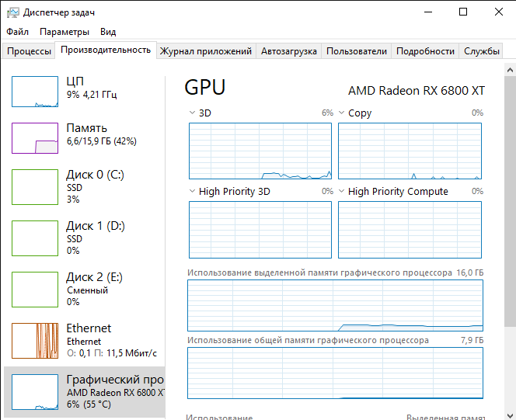Close the Диспетчер задач window
This screenshot has width=516, height=420.
click(499, 12)
